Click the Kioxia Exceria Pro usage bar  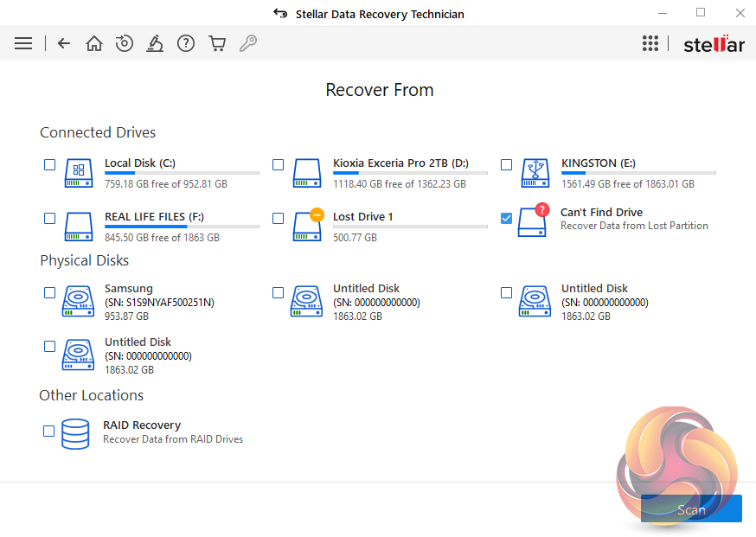click(x=410, y=173)
